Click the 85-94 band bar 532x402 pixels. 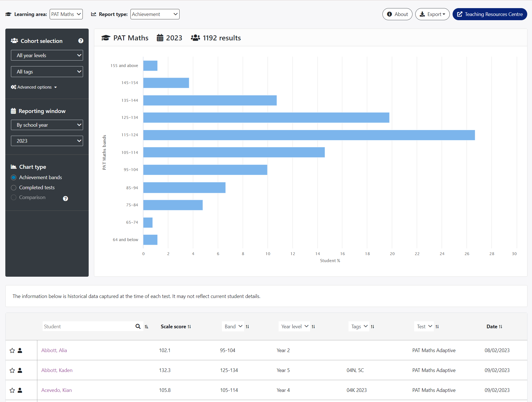(184, 188)
